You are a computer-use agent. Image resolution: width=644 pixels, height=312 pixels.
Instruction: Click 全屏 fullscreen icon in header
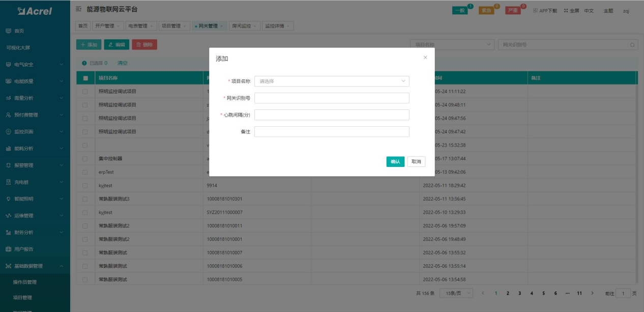(x=571, y=11)
